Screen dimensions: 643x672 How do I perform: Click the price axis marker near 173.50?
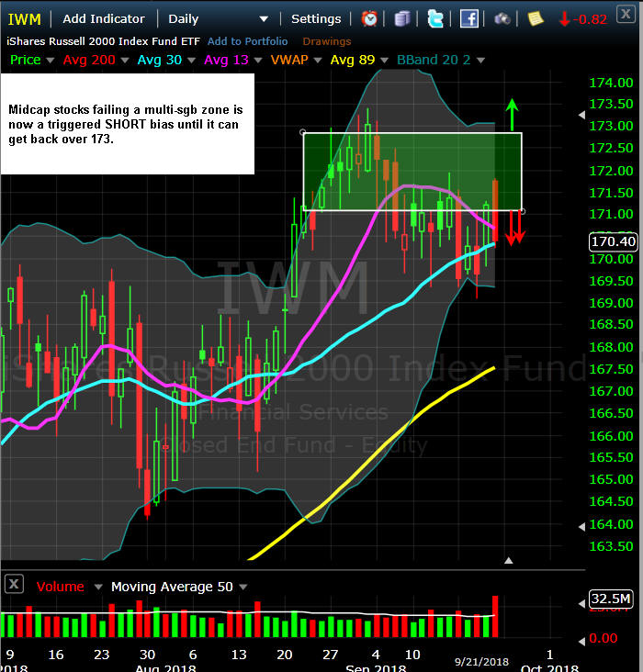pos(581,115)
